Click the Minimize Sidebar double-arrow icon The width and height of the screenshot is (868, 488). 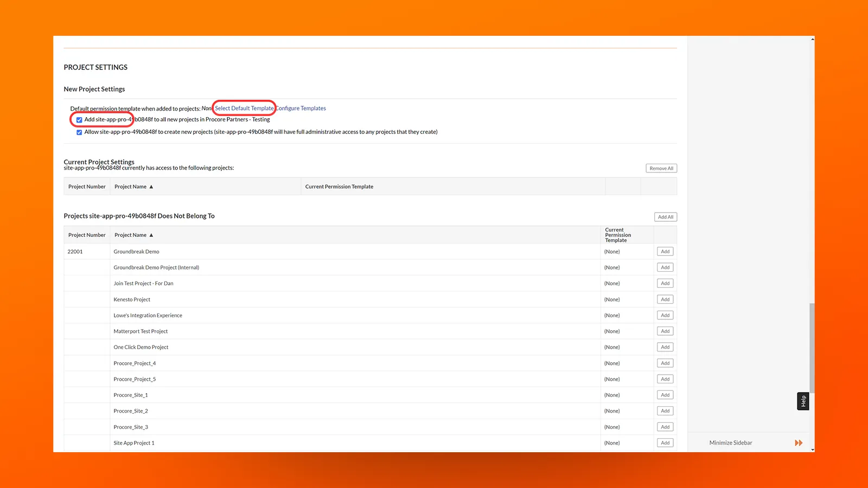coord(798,442)
